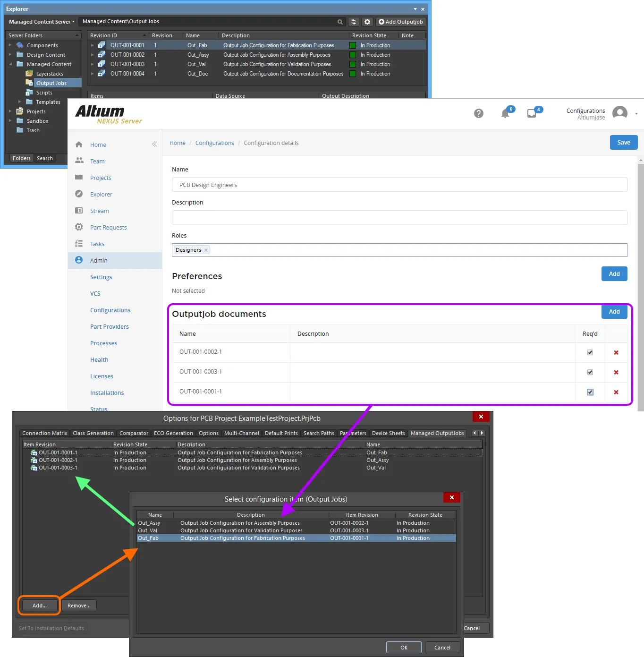Image resolution: width=644 pixels, height=657 pixels.
Task: Open the help question mark icon
Action: pos(479,113)
